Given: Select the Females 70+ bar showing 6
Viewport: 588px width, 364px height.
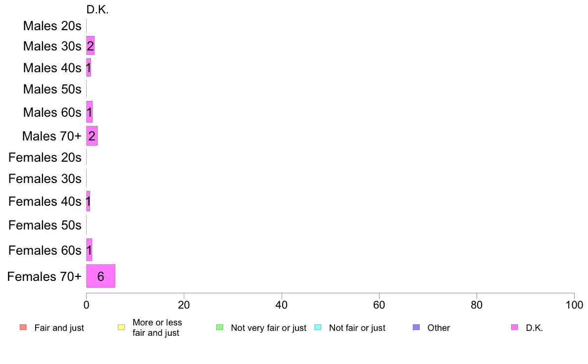Looking at the screenshot, I should pyautogui.click(x=100, y=276).
